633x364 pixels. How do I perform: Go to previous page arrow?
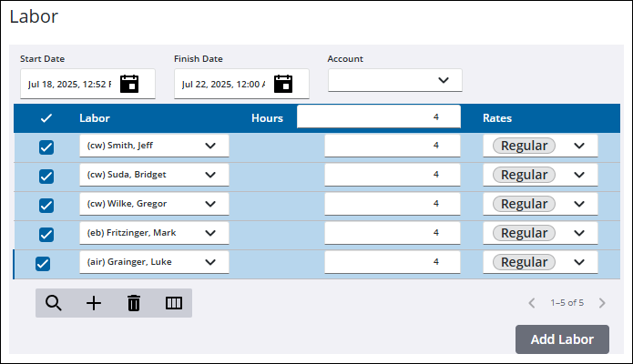[532, 303]
